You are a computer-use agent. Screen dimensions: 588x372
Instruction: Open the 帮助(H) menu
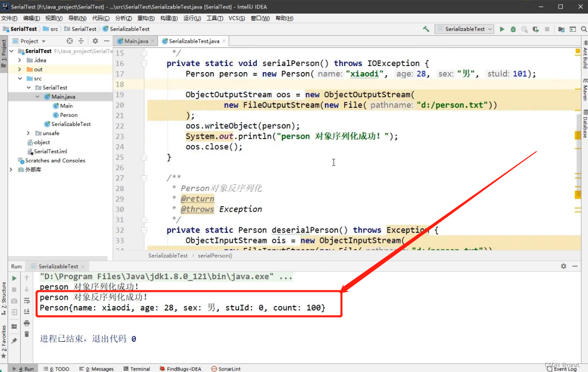coord(284,18)
